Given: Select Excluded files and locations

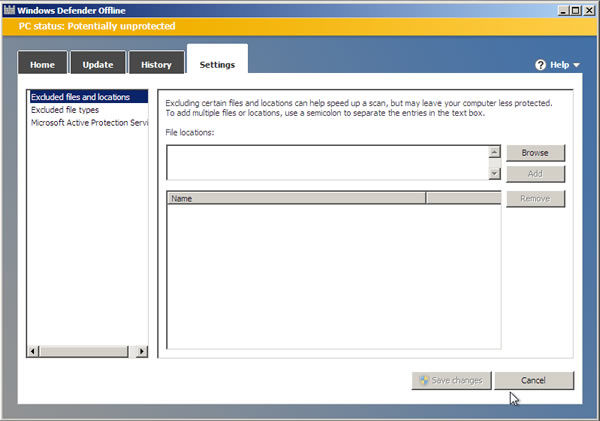Looking at the screenshot, I should 89,97.
